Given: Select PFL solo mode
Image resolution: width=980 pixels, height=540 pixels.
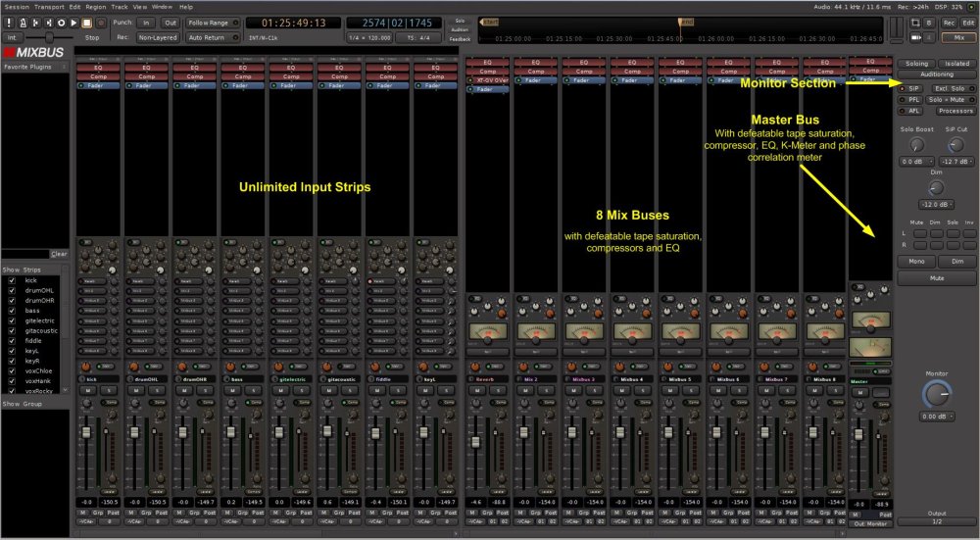Looking at the screenshot, I should point(910,100).
